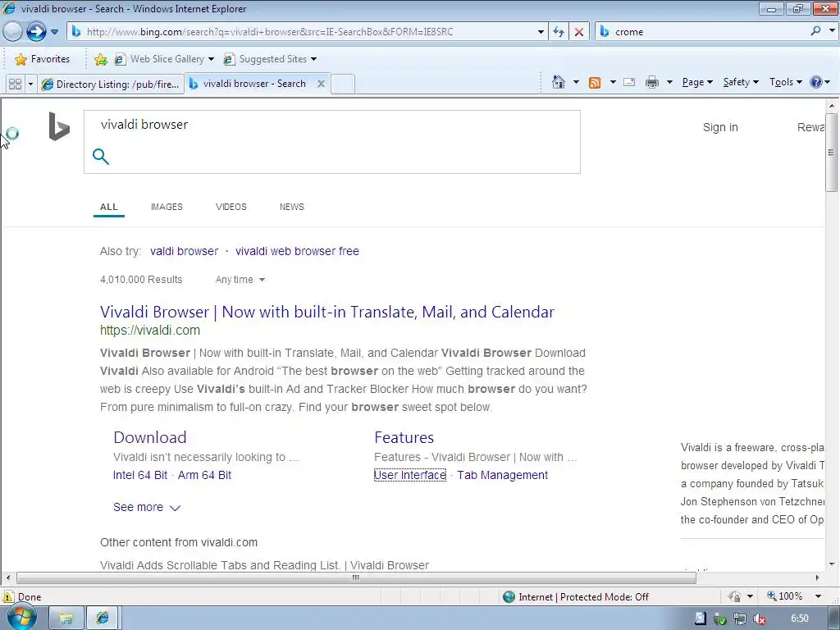Click the magnifier search icon in toolbar
Viewport: 840px width, 630px height.
[x=816, y=31]
